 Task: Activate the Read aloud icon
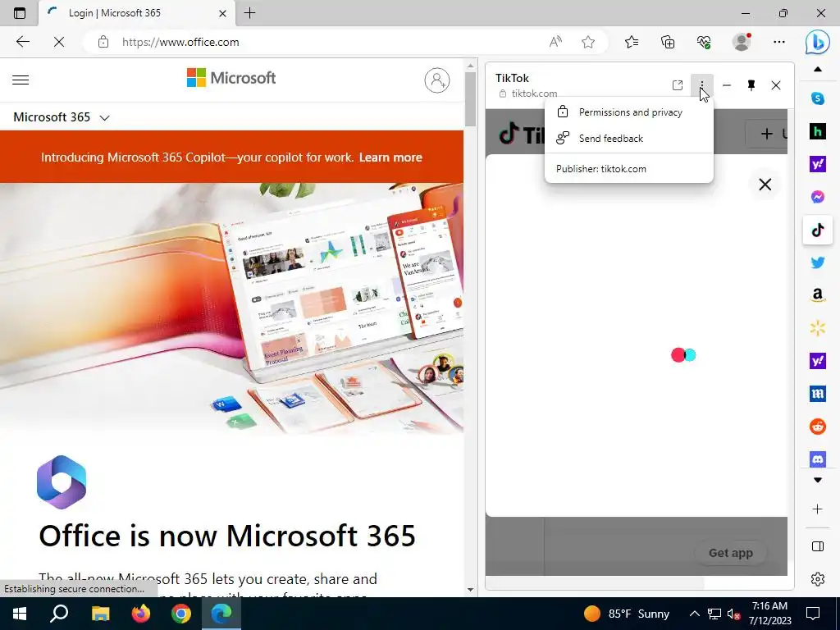pyautogui.click(x=555, y=42)
